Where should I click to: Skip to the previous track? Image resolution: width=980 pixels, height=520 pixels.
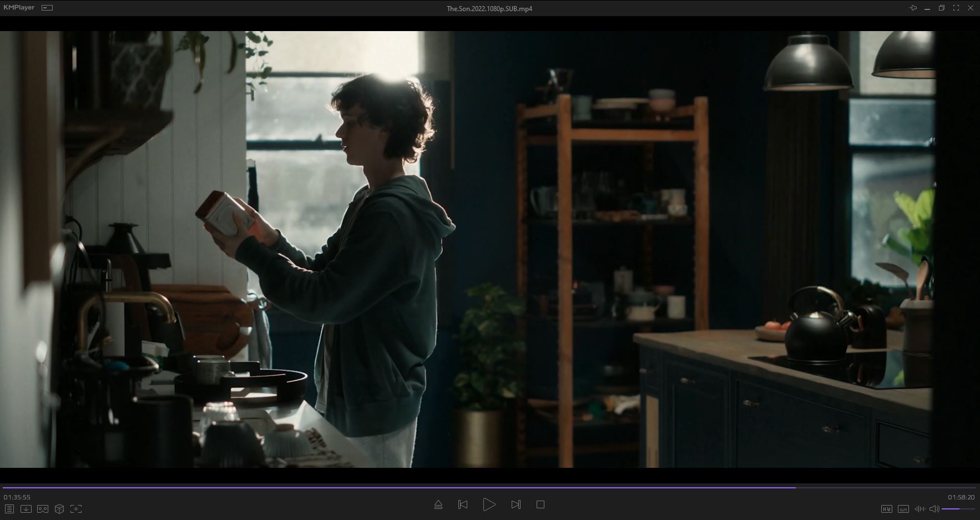click(463, 504)
